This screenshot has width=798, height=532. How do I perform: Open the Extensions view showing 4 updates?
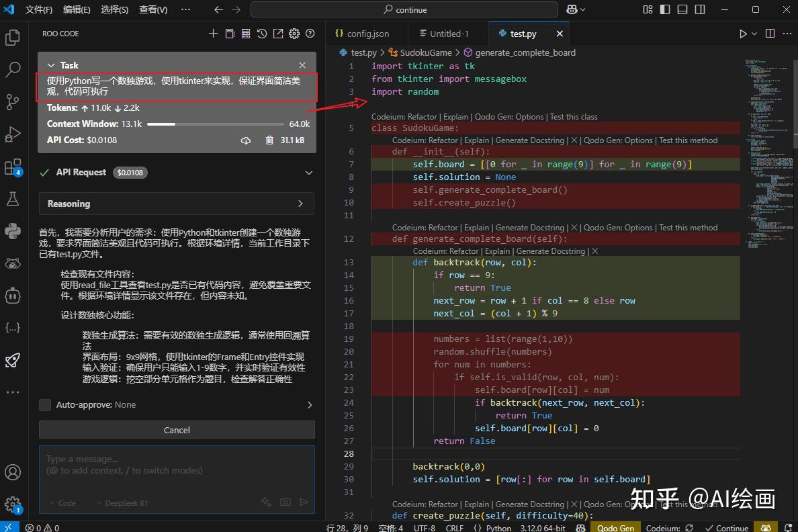(13, 167)
